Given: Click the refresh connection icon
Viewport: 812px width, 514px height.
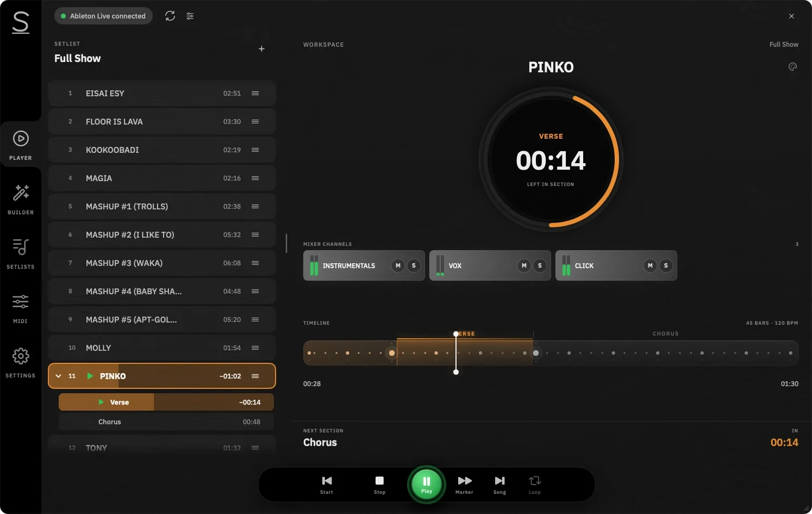Looking at the screenshot, I should (x=170, y=16).
